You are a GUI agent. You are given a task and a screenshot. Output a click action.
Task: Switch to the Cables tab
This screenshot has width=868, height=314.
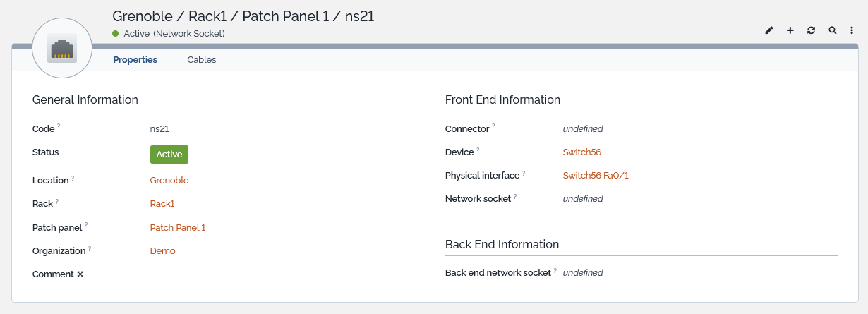pos(201,60)
